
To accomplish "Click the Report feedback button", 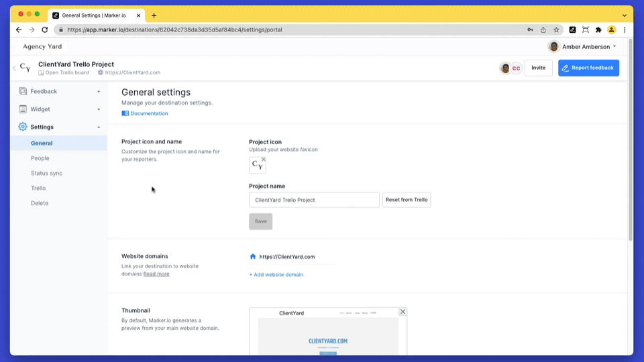I will point(588,68).
